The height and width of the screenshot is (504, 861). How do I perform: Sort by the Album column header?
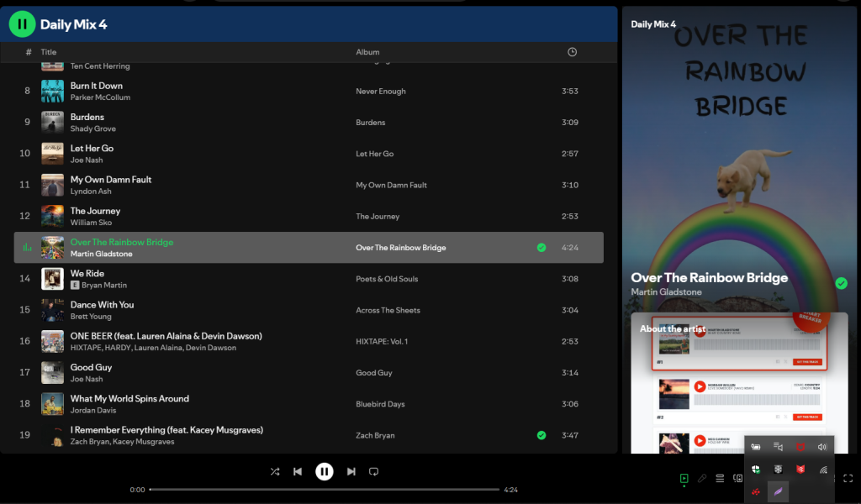point(367,52)
